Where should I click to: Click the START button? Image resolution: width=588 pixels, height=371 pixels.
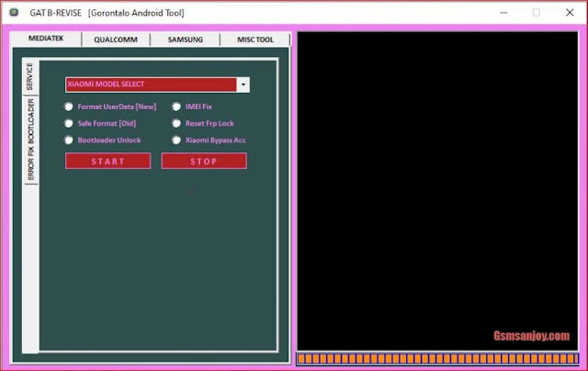pyautogui.click(x=108, y=161)
